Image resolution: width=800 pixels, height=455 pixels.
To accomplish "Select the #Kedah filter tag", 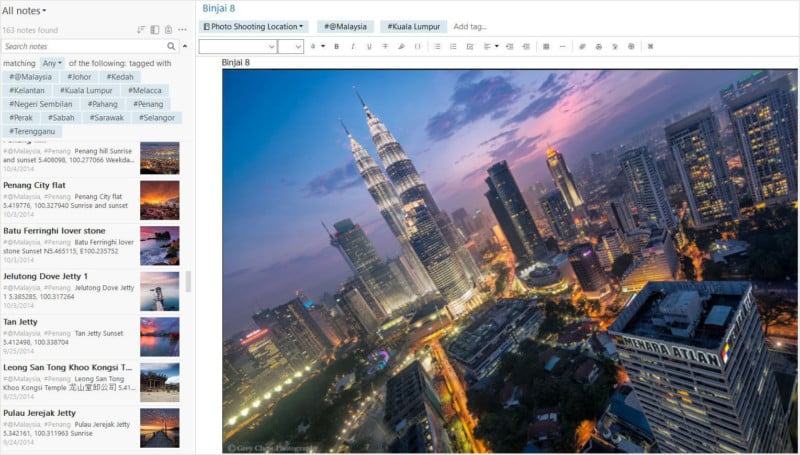I will 120,77.
